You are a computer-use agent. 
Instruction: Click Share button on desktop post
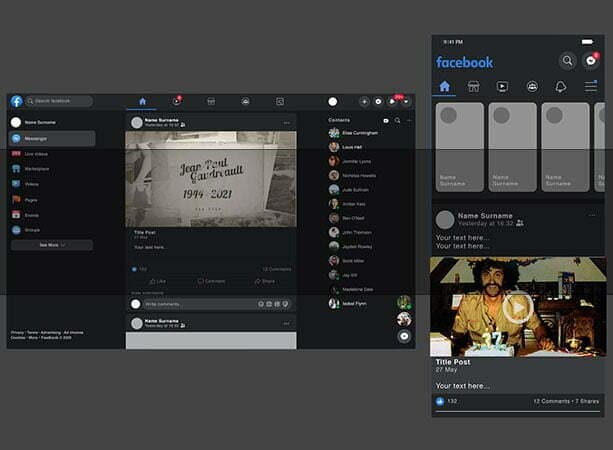click(x=264, y=281)
